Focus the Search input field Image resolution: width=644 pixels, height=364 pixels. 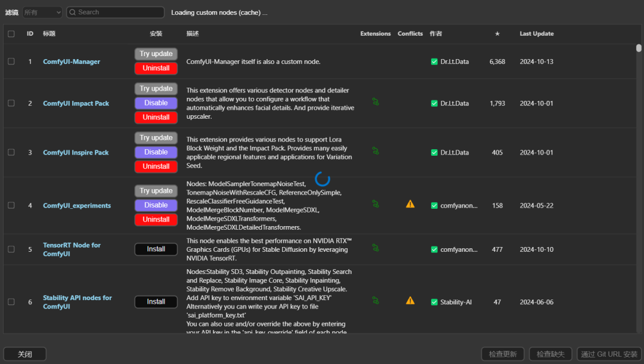(x=116, y=13)
